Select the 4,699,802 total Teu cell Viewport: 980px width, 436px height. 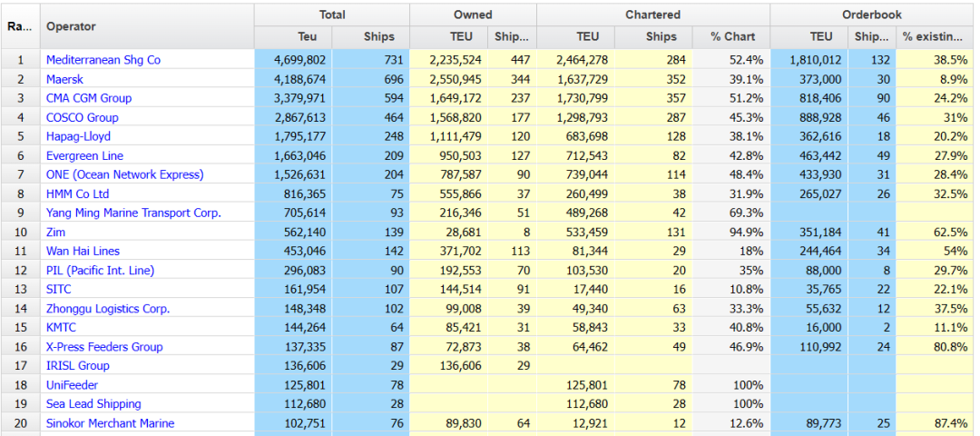[293, 60]
